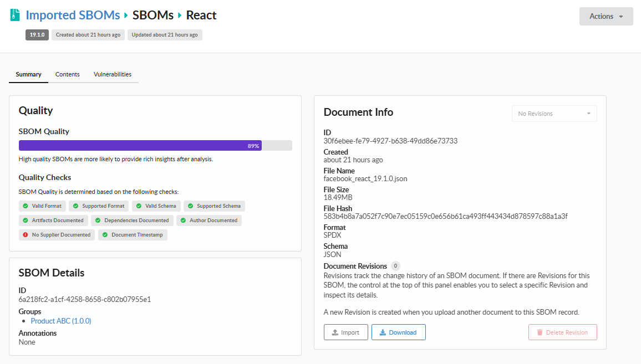Switch to the Contents tab

pos(67,74)
